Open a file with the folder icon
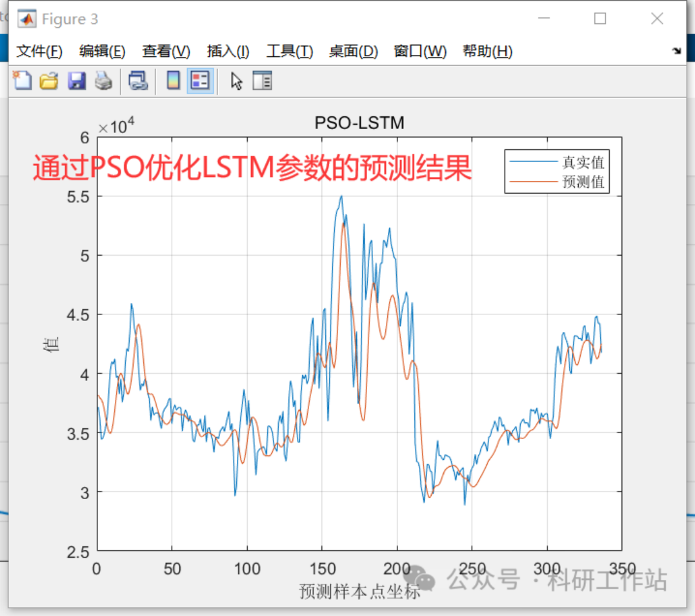The image size is (695, 616). point(49,81)
